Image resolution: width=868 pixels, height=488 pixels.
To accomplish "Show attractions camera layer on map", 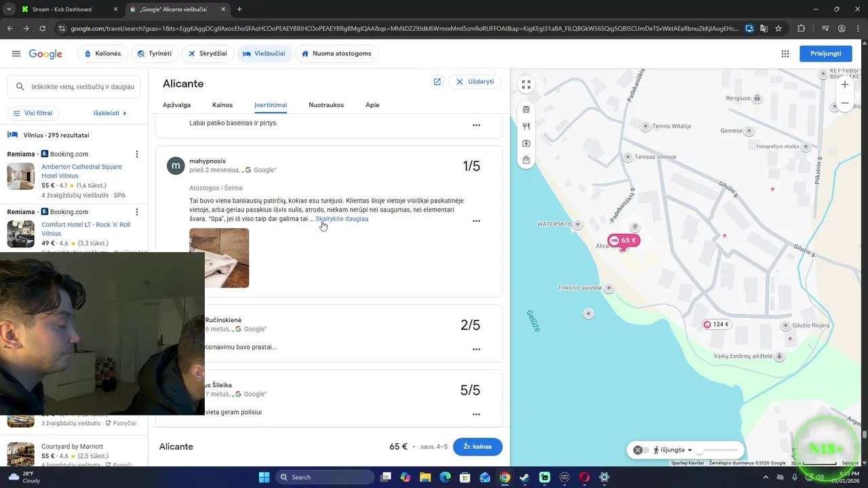I will [x=526, y=143].
